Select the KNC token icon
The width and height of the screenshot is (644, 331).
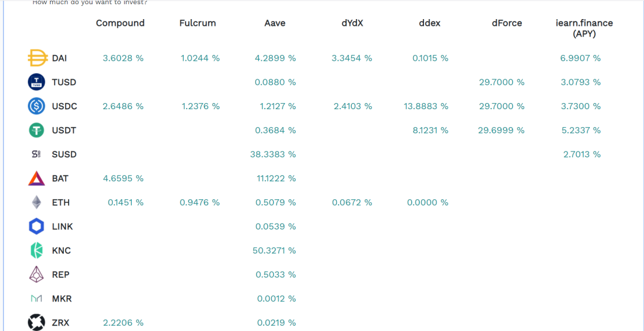pyautogui.click(x=36, y=250)
